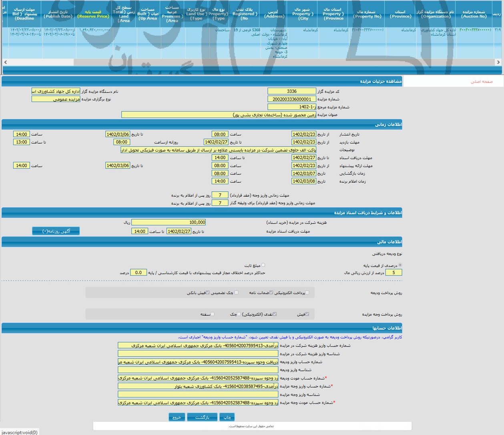Open the صفحه اصلی (main page) link
This screenshot has width=504, height=435.
click(481, 82)
